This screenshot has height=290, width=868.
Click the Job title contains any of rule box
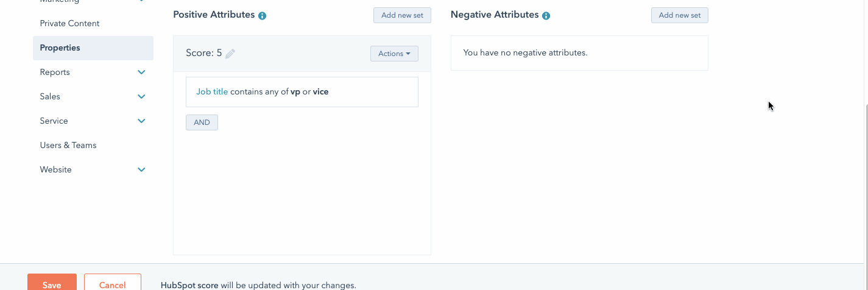pyautogui.click(x=302, y=92)
